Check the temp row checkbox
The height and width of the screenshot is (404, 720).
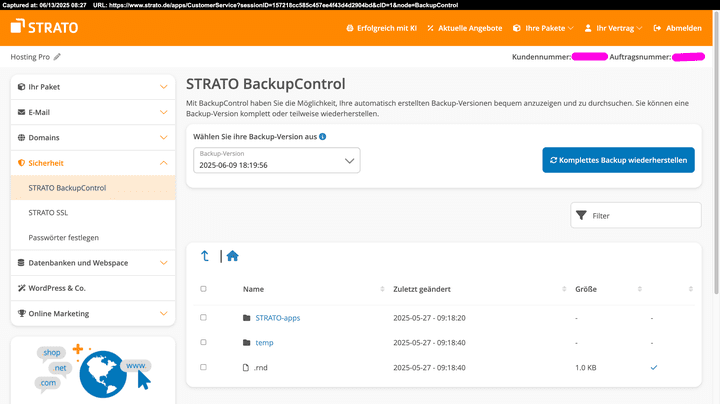[x=203, y=342]
